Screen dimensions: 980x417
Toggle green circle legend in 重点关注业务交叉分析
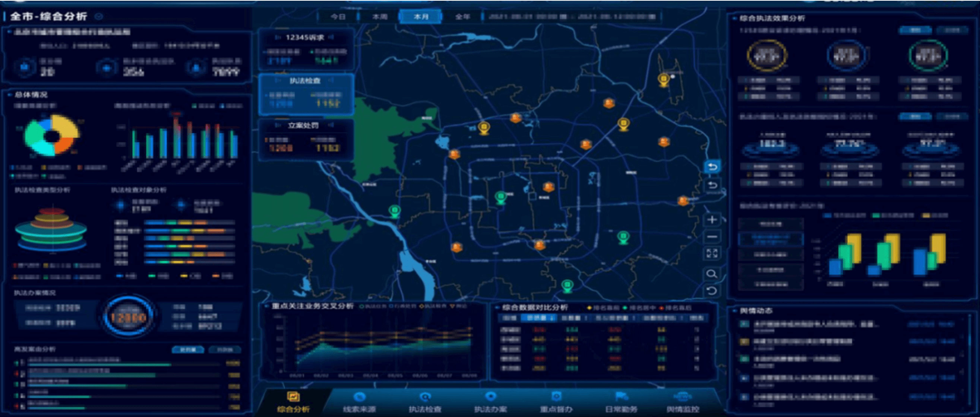click(x=373, y=306)
